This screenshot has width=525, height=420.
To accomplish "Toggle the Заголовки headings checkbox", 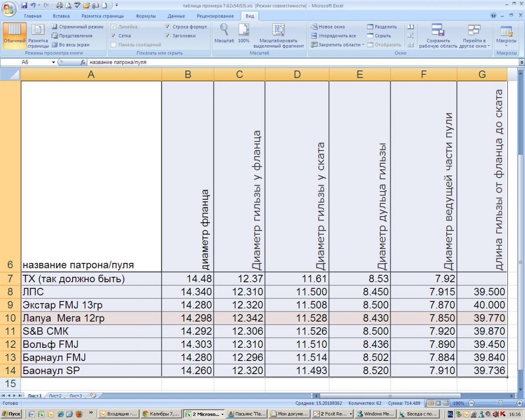I will pos(168,36).
